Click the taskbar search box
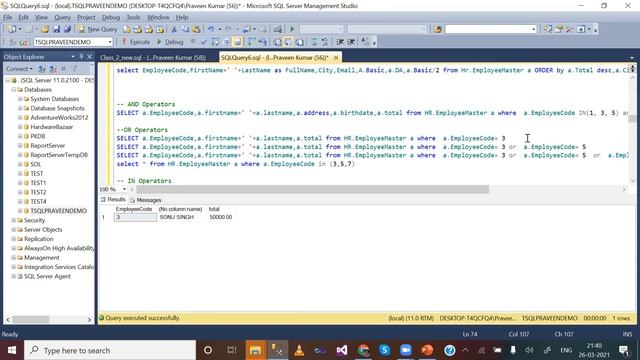This screenshot has height=360, width=640. coord(110,350)
